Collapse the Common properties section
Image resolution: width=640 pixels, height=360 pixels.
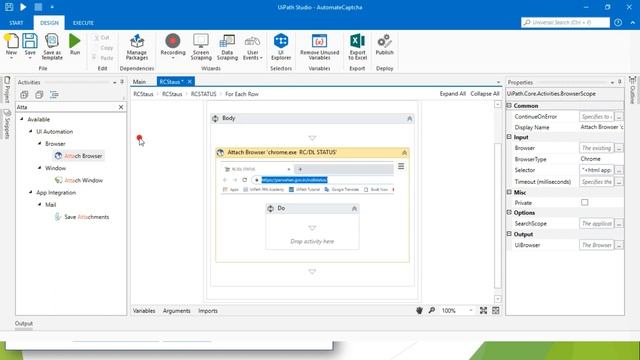(x=509, y=105)
